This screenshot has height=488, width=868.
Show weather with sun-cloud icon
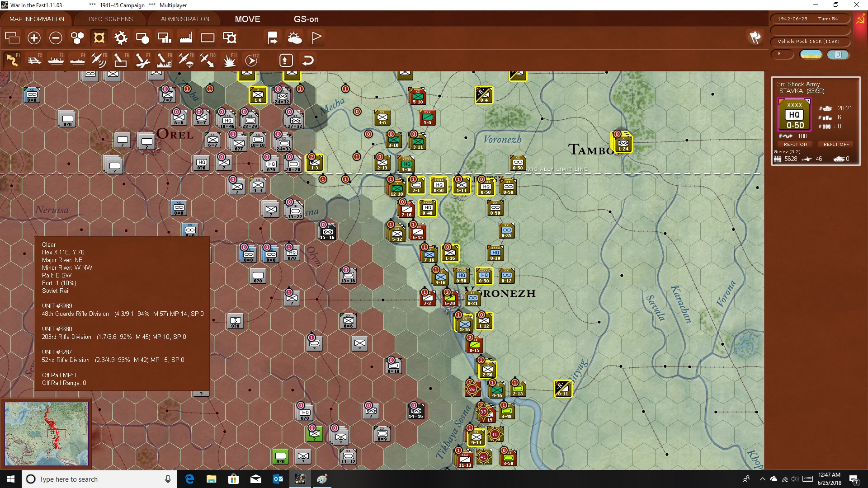(295, 38)
